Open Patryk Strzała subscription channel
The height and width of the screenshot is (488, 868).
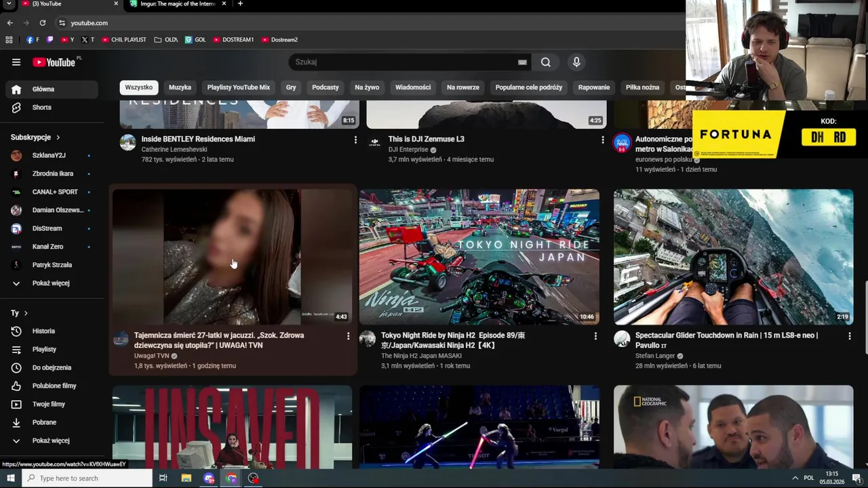[x=52, y=265]
